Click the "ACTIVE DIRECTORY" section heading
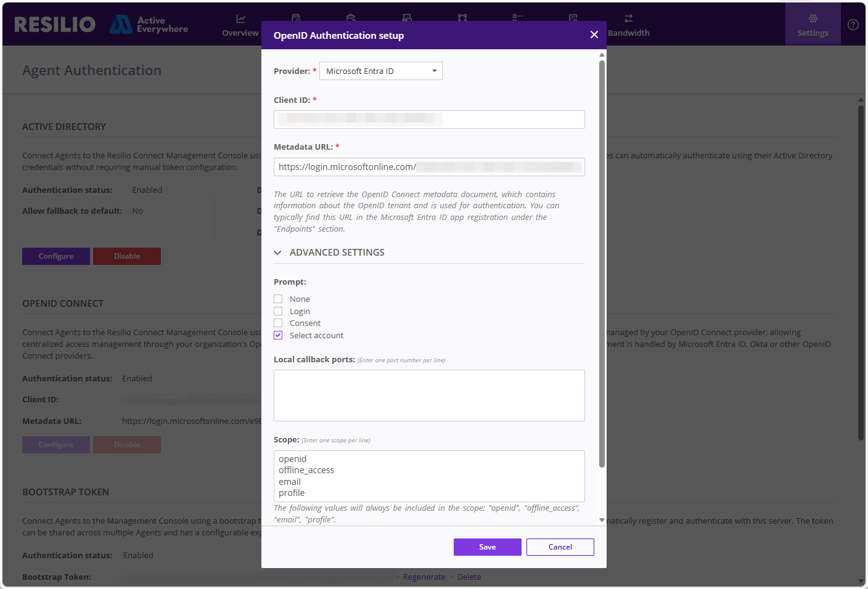 pos(64,127)
